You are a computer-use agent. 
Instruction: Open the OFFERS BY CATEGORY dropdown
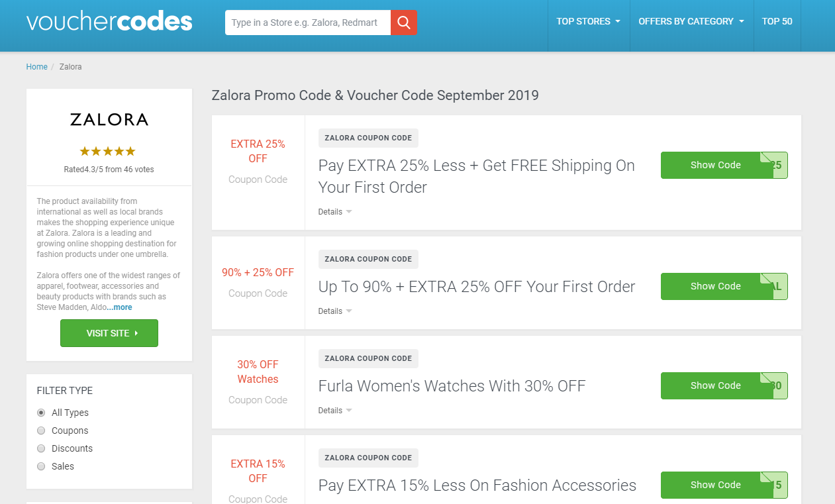[x=691, y=21]
